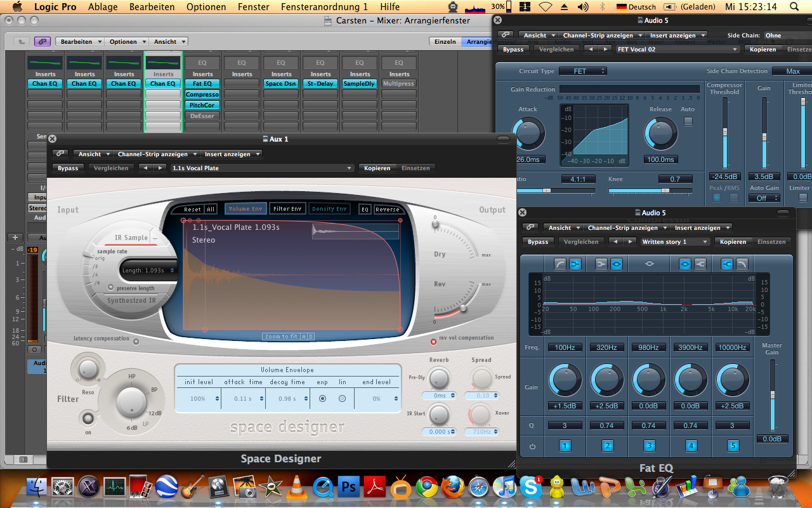Launch GarageBand guitar icon in dock
This screenshot has width=812, height=508.
pos(192,487)
